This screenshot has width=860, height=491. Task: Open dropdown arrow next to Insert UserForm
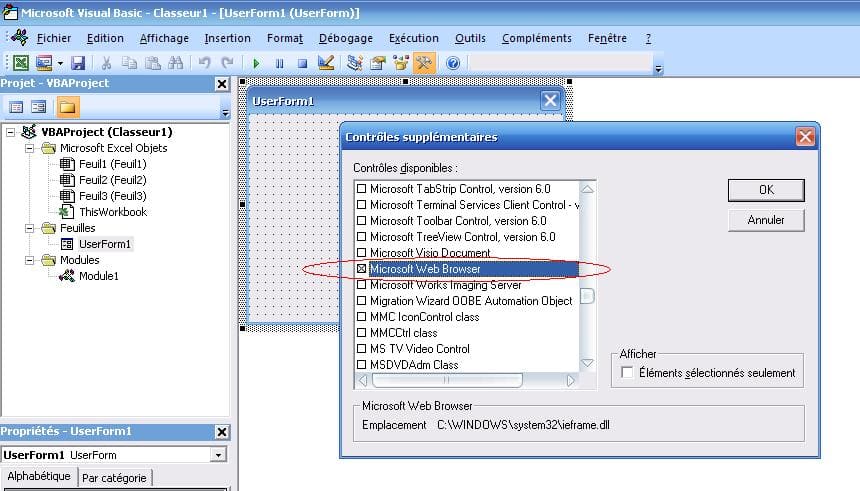pyautogui.click(x=60, y=64)
